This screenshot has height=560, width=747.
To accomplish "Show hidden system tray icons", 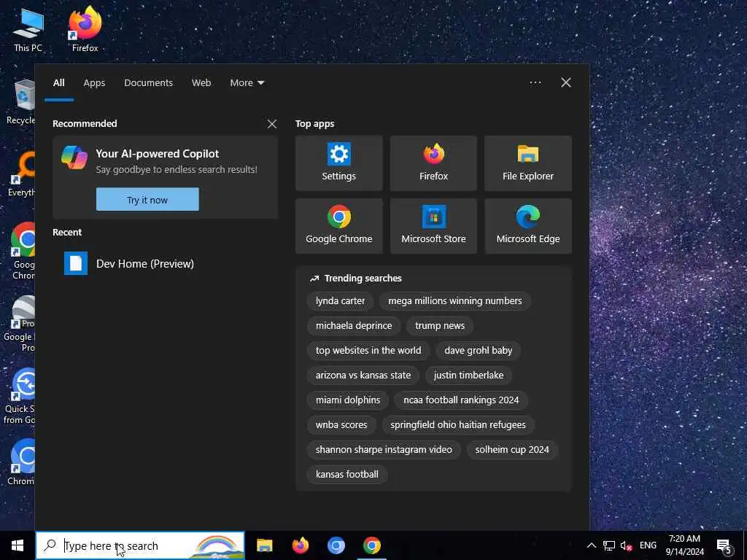I will [591, 545].
